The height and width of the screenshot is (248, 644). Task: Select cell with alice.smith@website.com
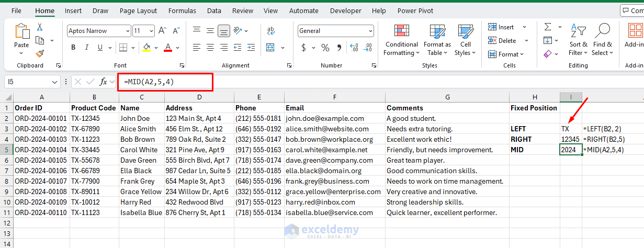335,129
